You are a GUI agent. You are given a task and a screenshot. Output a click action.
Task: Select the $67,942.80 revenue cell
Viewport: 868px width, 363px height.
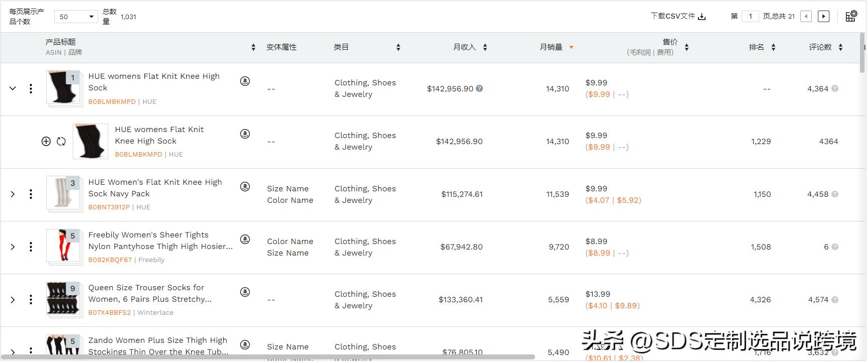click(461, 247)
